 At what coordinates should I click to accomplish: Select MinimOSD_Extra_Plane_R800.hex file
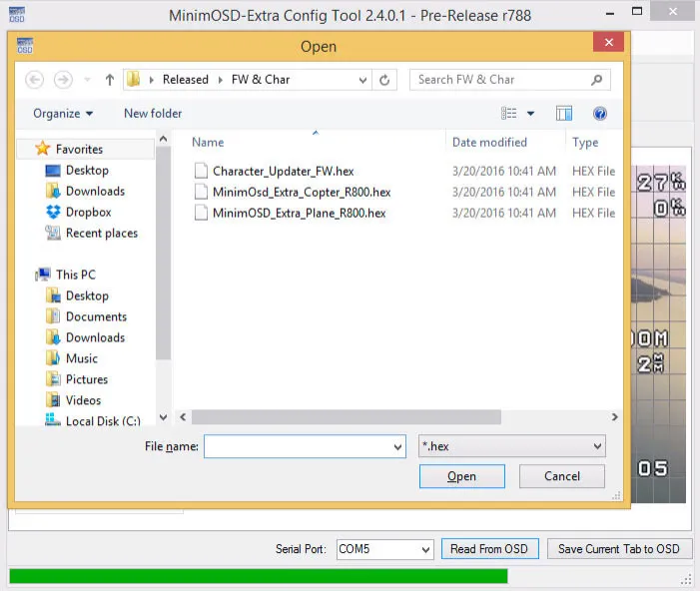(299, 213)
